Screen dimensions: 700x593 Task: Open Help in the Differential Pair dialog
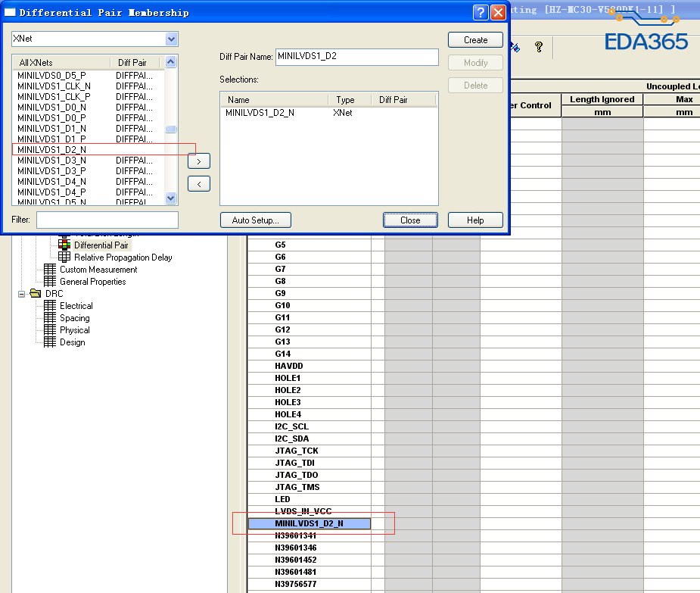pos(475,220)
